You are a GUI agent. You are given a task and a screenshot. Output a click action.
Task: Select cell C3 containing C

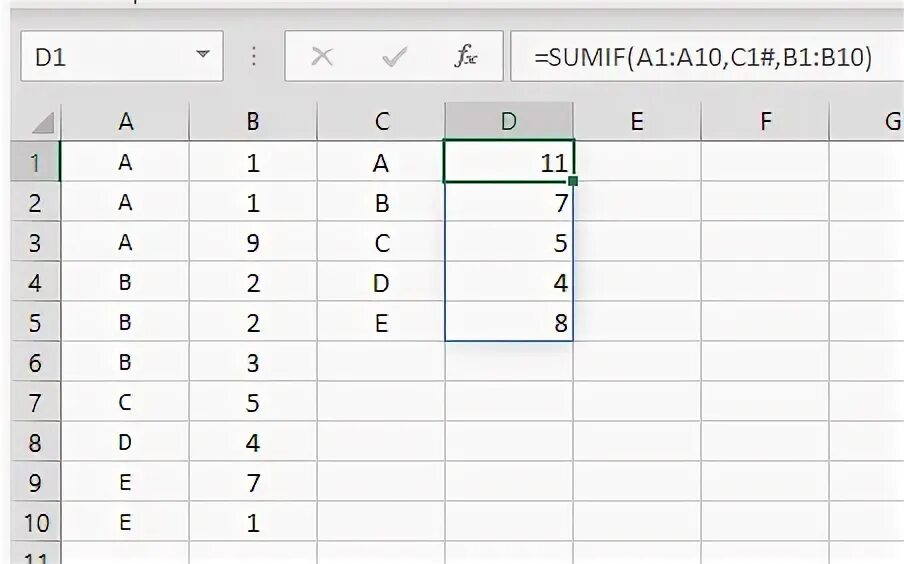[381, 242]
